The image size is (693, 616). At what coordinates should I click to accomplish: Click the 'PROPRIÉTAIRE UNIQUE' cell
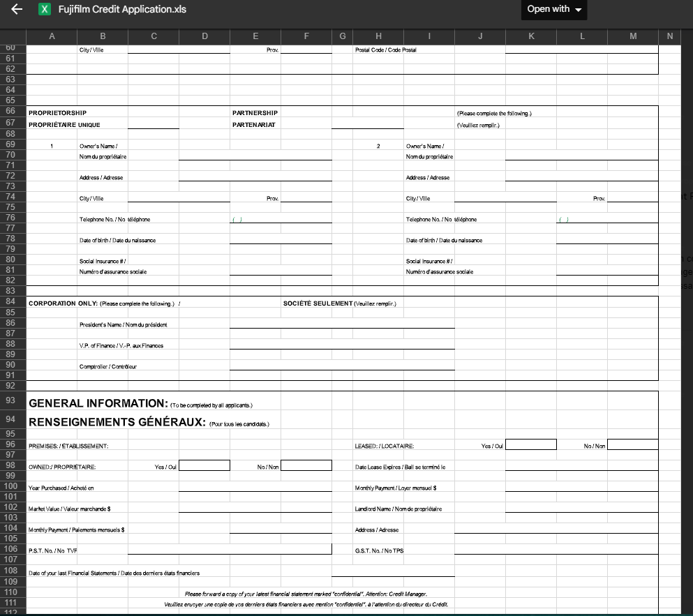(64, 125)
